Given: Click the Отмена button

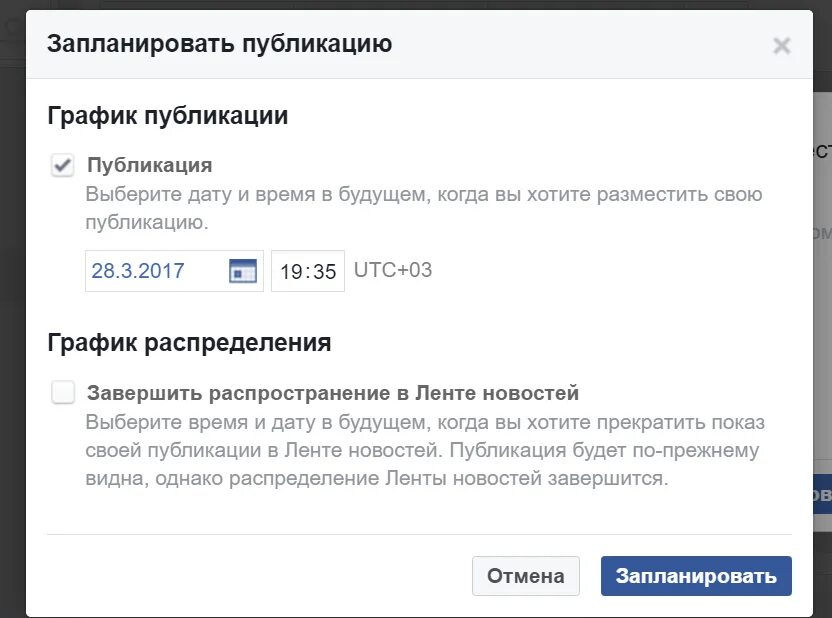Looking at the screenshot, I should point(525,576).
